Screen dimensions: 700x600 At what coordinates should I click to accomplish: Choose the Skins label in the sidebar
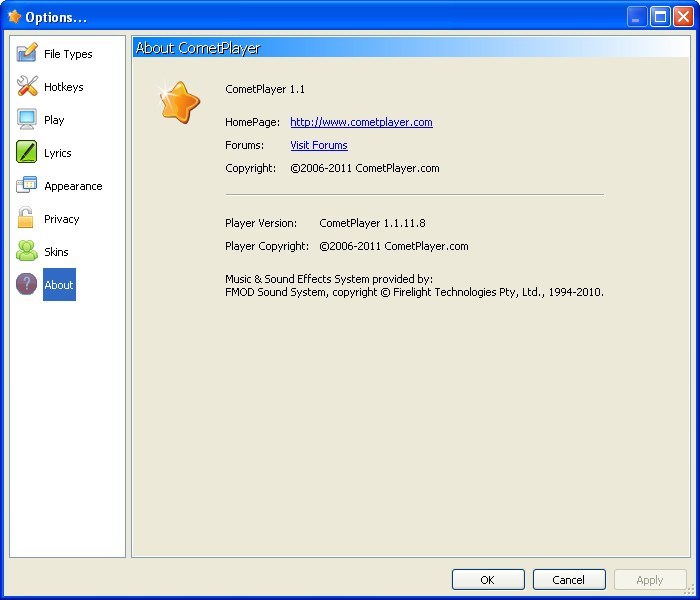tap(56, 252)
